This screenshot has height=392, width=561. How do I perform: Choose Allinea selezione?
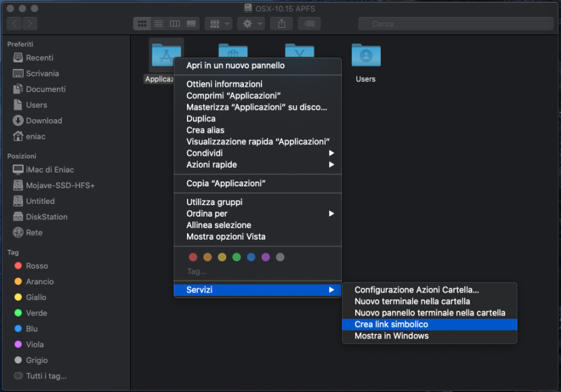257,225
